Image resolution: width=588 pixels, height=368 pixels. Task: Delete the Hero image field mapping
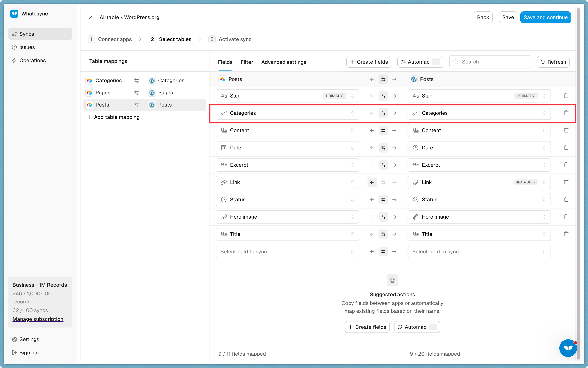(566, 217)
